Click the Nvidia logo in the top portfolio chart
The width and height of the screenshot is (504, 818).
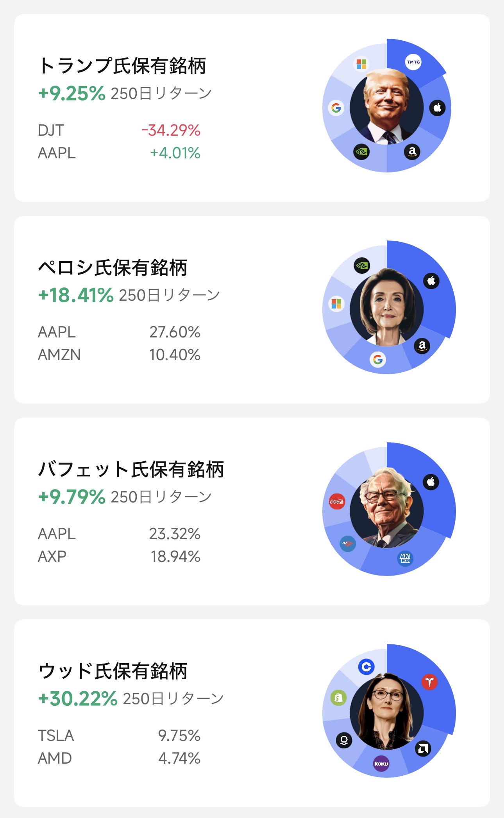[361, 152]
